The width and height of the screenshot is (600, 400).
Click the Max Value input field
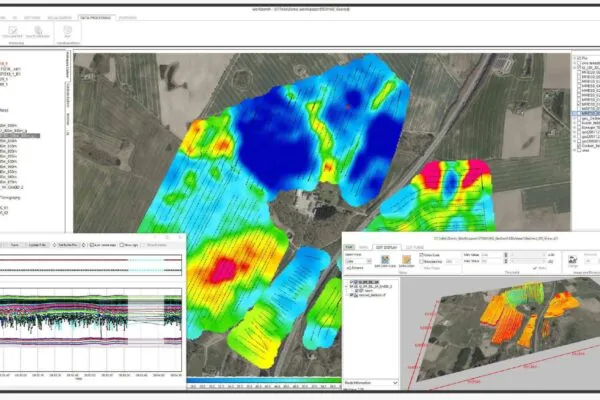tap(491, 261)
